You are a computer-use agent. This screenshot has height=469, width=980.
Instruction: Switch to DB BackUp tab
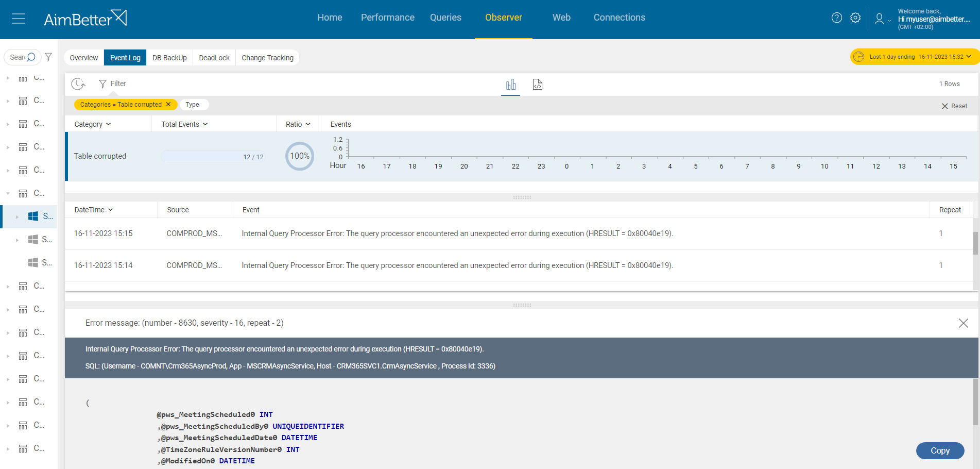click(169, 58)
